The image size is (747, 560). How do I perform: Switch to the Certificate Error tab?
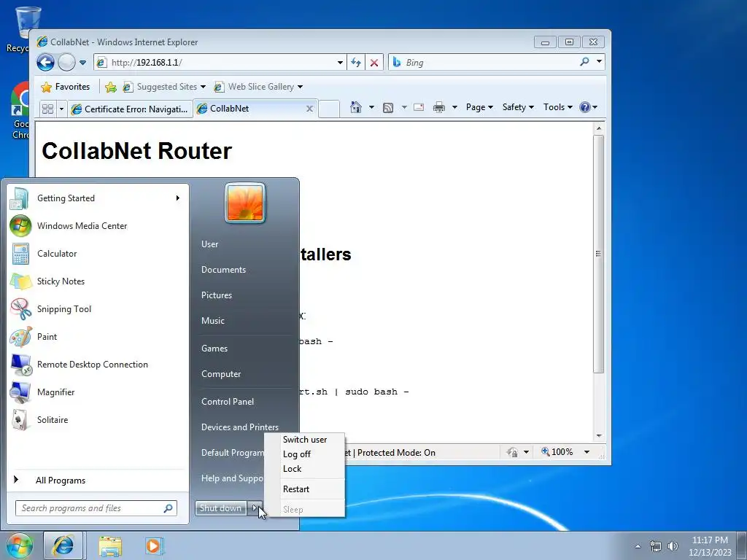pos(130,109)
